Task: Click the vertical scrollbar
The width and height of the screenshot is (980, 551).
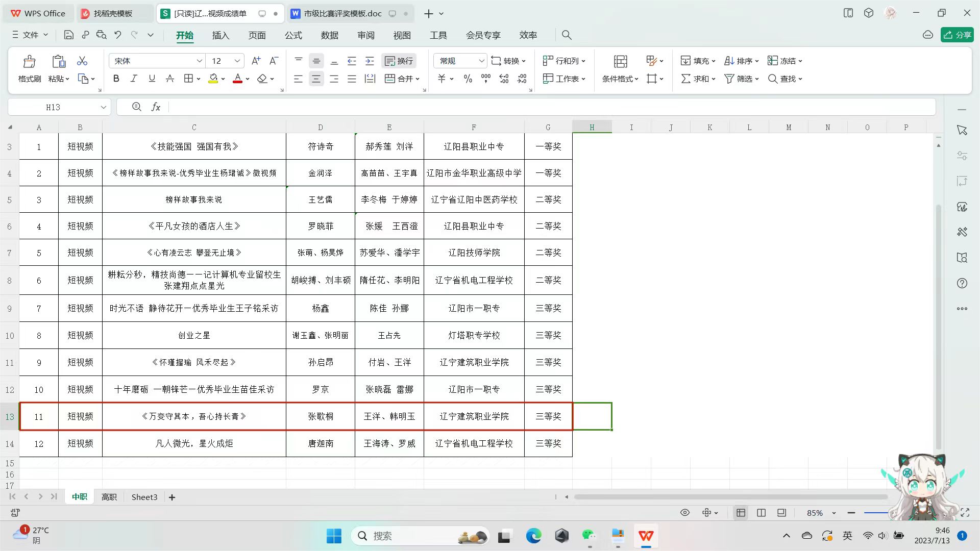Action: (938, 327)
